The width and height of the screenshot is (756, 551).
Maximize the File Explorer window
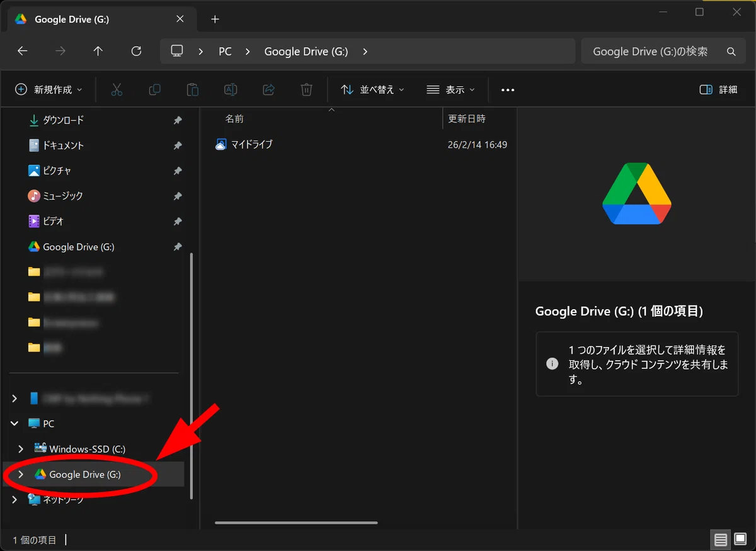(699, 13)
